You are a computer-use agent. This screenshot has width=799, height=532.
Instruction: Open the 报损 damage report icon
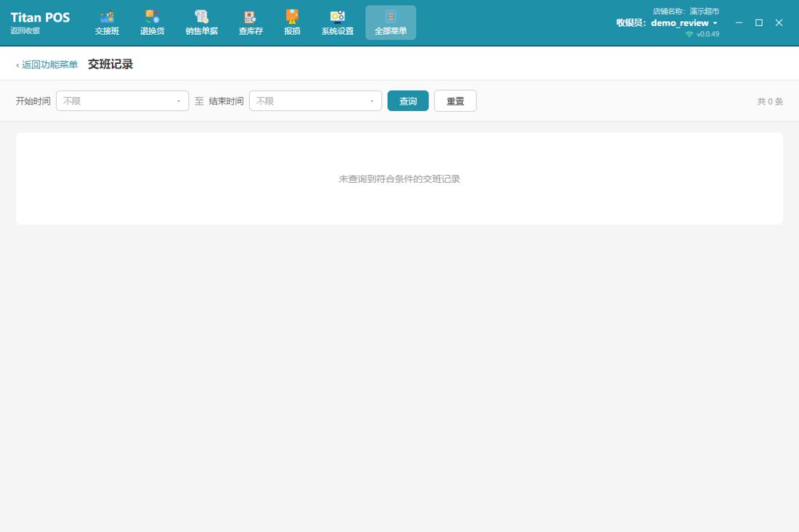[292, 23]
